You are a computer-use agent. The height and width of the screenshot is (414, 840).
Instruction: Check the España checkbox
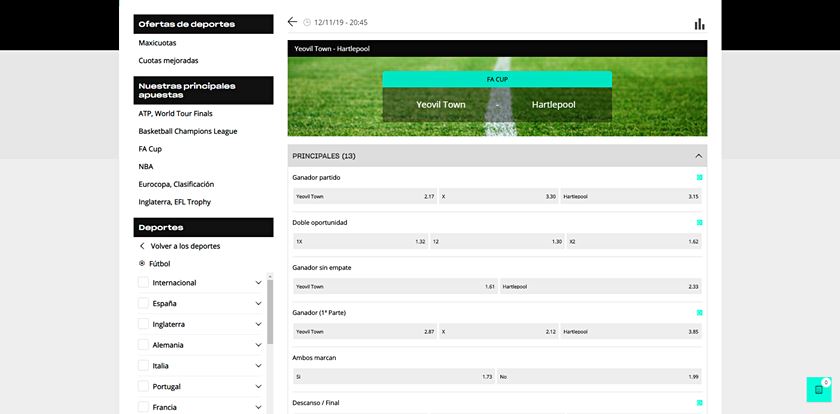coord(143,303)
